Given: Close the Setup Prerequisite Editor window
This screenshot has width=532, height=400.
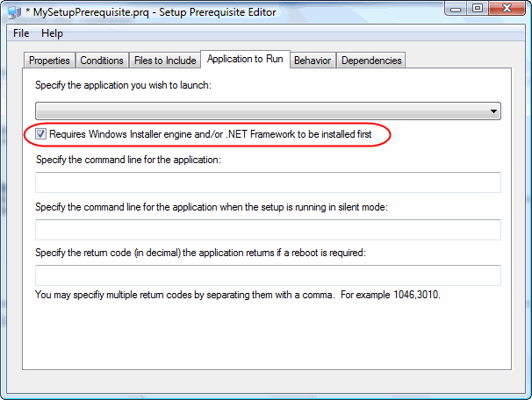Looking at the screenshot, I should tap(507, 10).
